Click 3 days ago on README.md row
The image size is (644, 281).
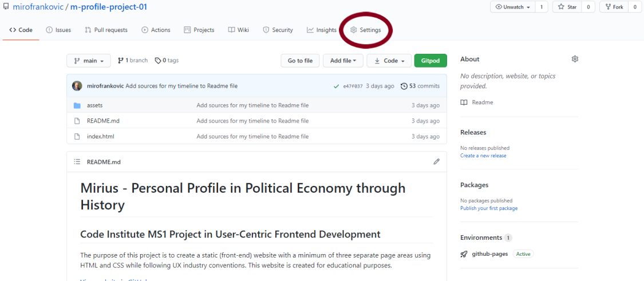[x=425, y=121]
